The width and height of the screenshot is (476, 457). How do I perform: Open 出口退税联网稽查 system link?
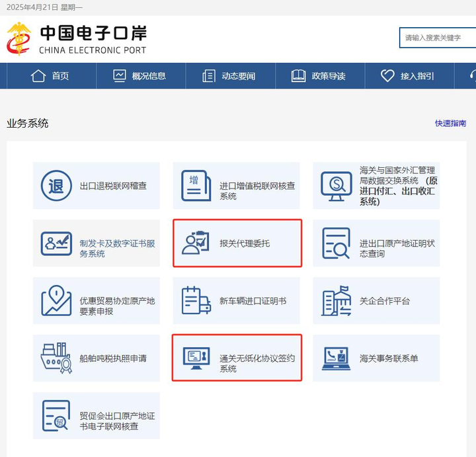click(x=97, y=186)
